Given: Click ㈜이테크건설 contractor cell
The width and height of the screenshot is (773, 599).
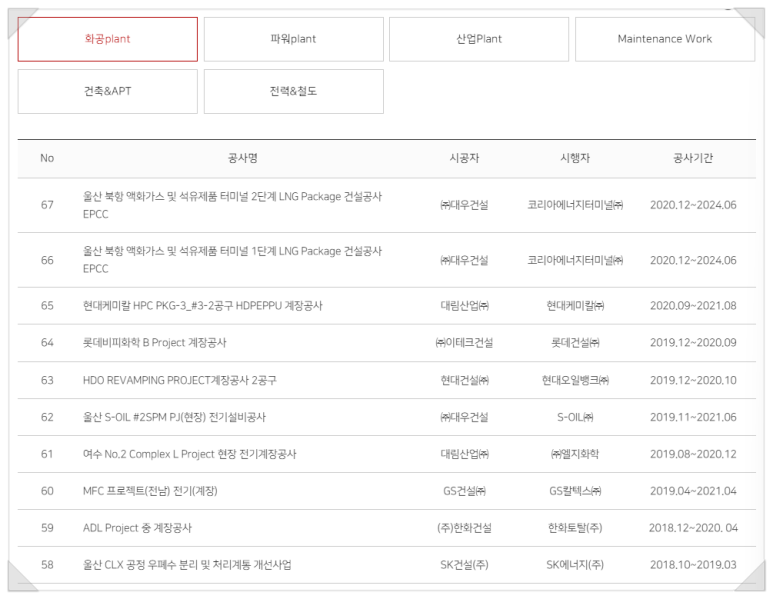Looking at the screenshot, I should point(464,343).
